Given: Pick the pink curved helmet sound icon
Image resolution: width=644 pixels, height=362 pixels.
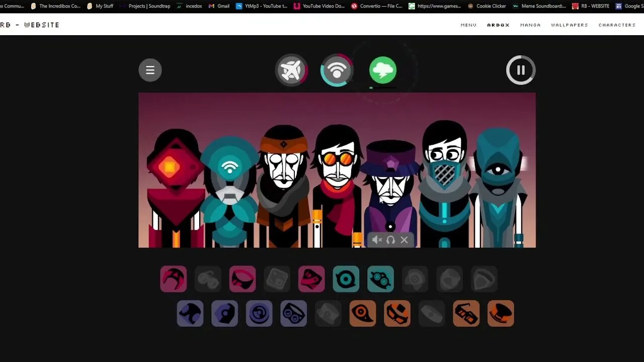Looking at the screenshot, I should click(x=174, y=279).
